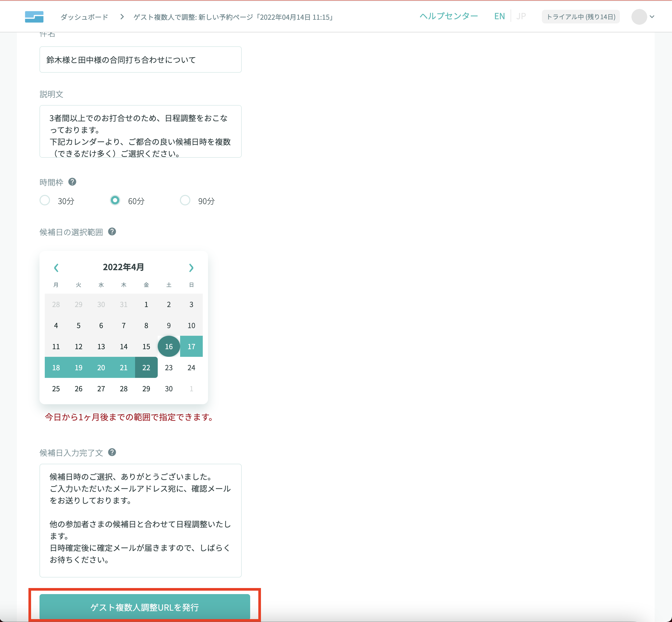Select the 30分 time slot option

(x=45, y=200)
